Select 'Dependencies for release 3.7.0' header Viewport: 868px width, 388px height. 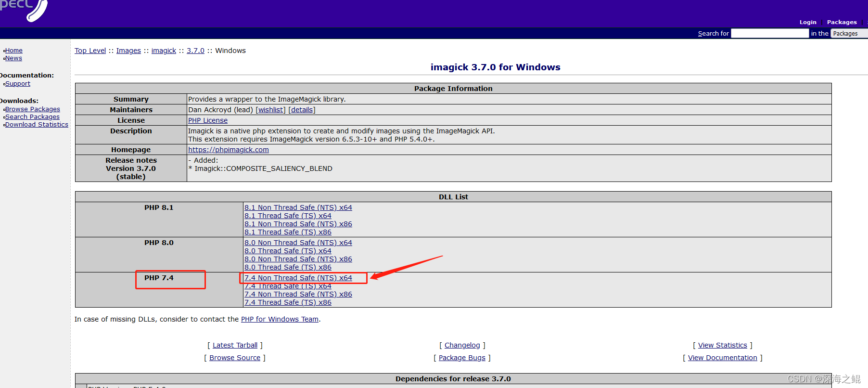coord(453,379)
